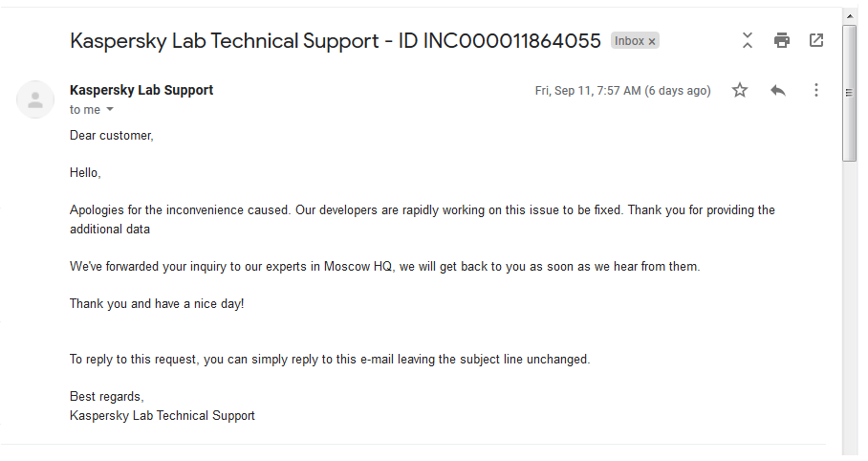The width and height of the screenshot is (868, 461).
Task: Click the Inbox label chip
Action: click(x=629, y=41)
